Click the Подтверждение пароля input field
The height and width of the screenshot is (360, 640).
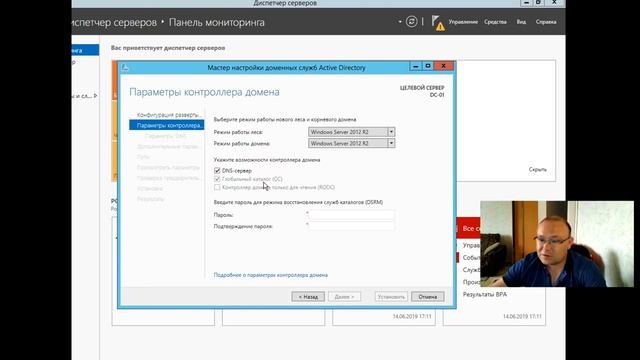351,226
